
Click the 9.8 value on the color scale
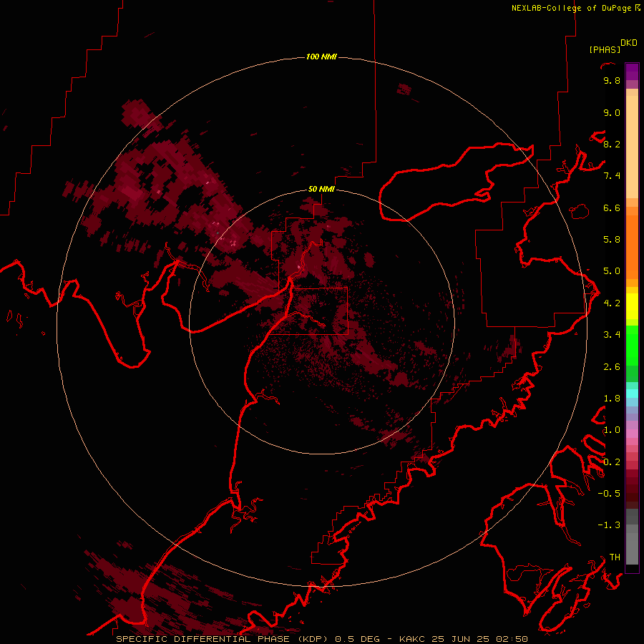(612, 80)
